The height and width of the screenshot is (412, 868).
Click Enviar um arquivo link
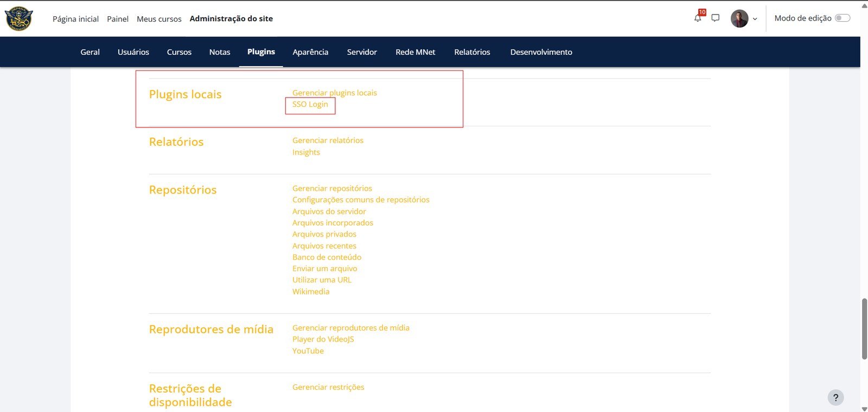click(325, 268)
